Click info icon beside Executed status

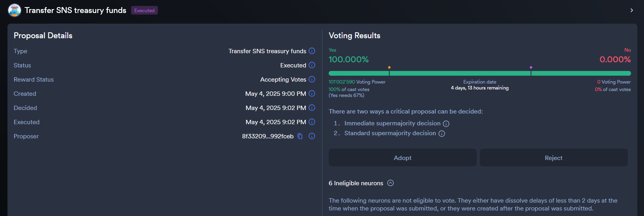(312, 65)
